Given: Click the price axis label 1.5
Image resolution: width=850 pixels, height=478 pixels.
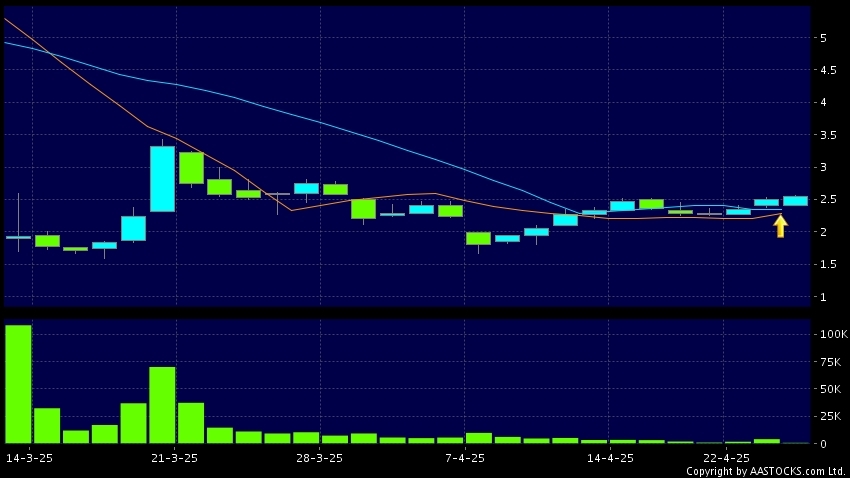Looking at the screenshot, I should click(x=828, y=264).
